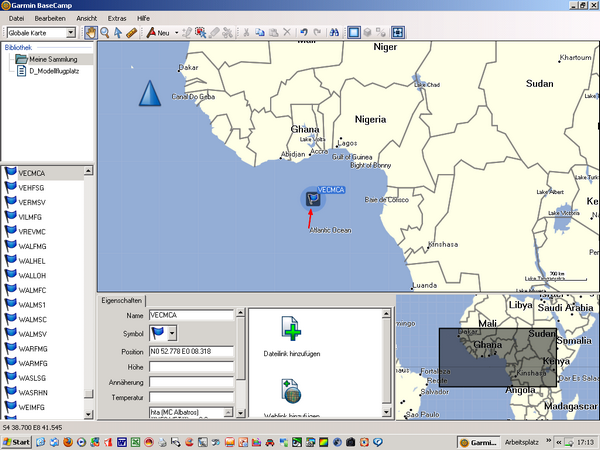Click the Delete X icon
The width and height of the screenshot is (600, 450).
[287, 33]
